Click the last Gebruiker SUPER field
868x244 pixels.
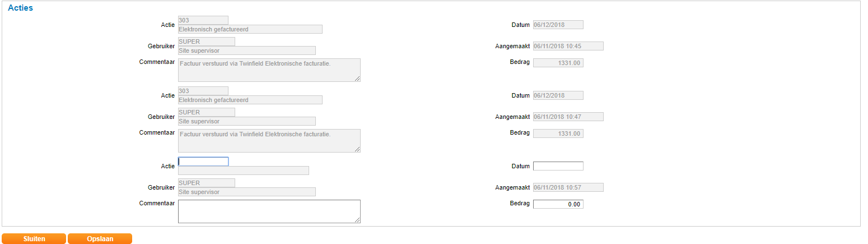(x=207, y=183)
